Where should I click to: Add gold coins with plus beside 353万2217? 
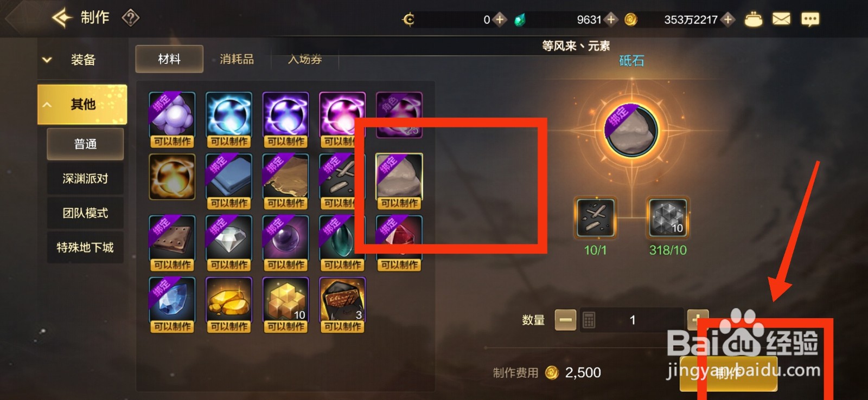click(x=728, y=20)
